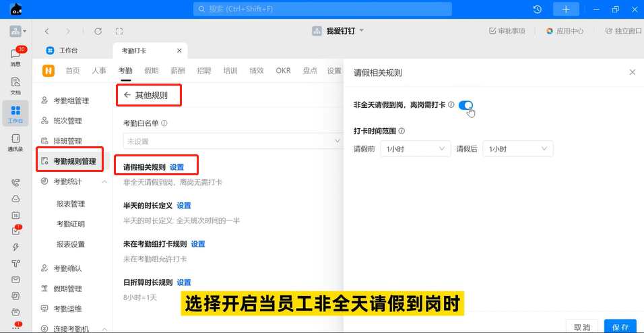Open the cloud drive sidebar icon
This screenshot has height=333, width=644.
point(15,199)
